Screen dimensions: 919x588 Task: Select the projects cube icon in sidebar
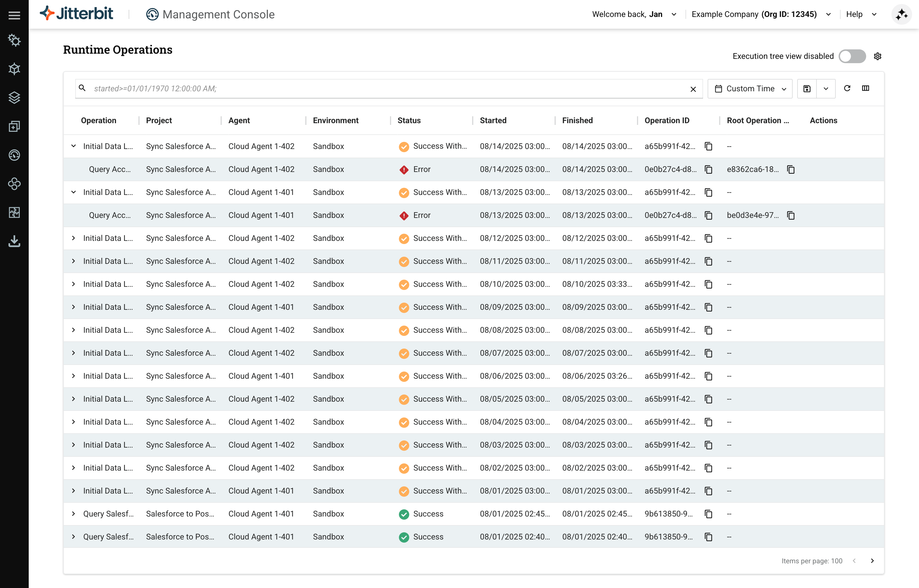[15, 69]
